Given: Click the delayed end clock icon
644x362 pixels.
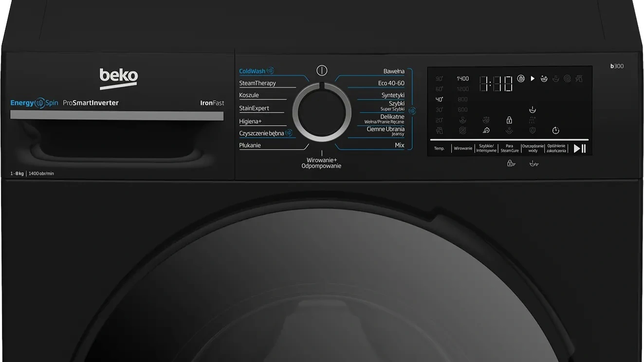Looking at the screenshot, I should point(556,130).
